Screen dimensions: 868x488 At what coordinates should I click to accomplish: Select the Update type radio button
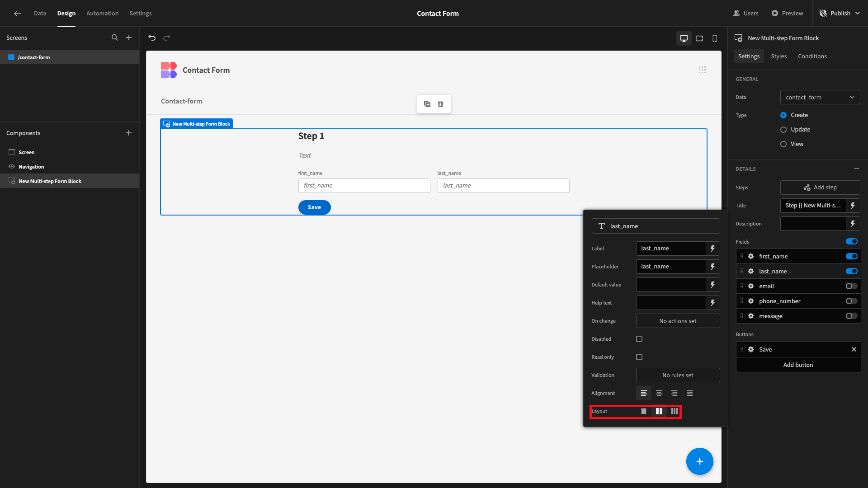(783, 130)
